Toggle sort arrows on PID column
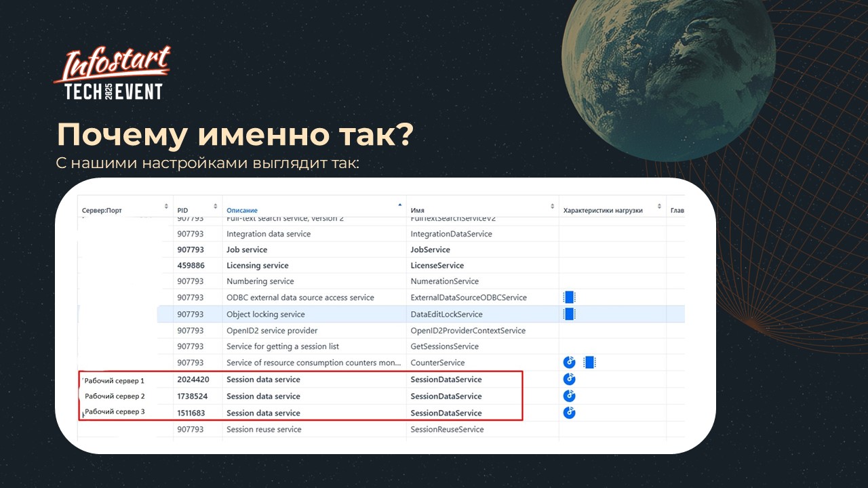 click(216, 207)
